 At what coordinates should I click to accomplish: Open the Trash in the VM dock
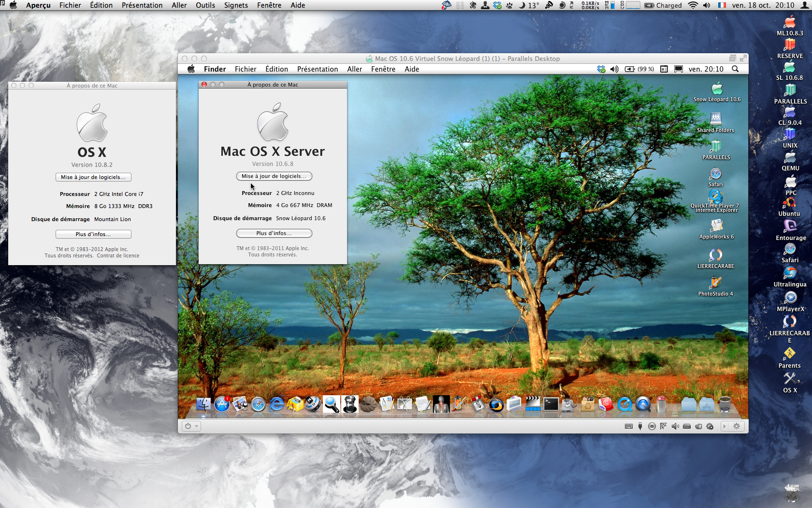point(725,403)
